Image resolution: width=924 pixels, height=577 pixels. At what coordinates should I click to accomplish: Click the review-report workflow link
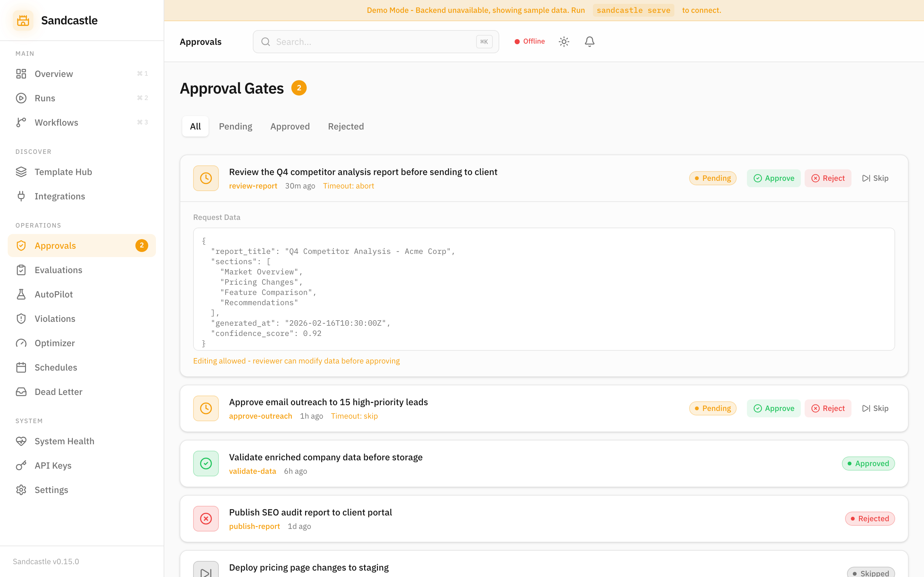click(x=253, y=186)
